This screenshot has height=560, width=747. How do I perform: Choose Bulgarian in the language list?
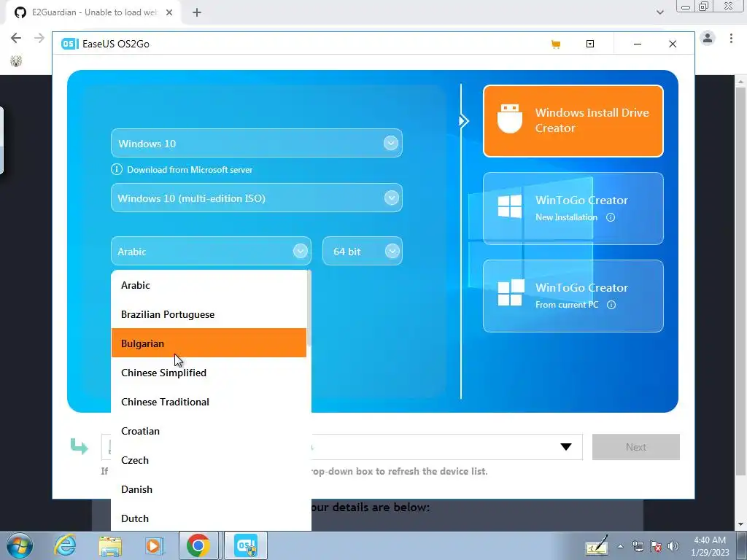click(209, 343)
